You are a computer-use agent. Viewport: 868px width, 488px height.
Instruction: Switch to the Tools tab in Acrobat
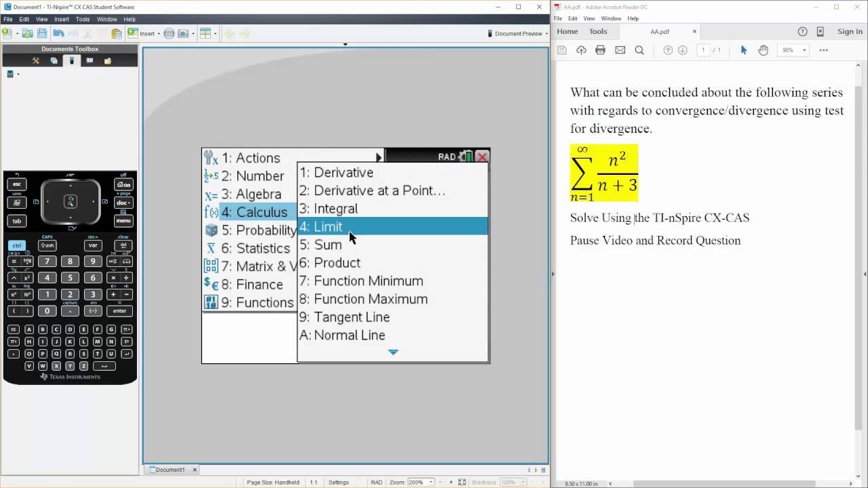pos(598,31)
